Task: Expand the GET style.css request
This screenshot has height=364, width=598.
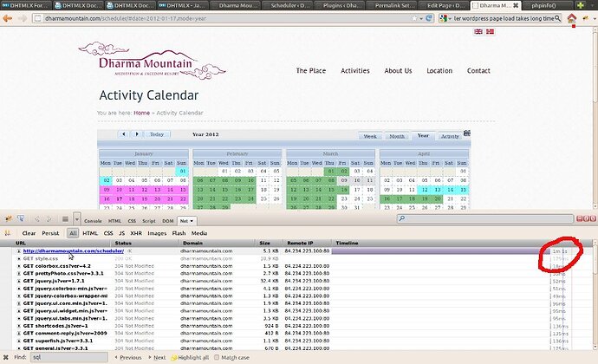Action: (19, 258)
